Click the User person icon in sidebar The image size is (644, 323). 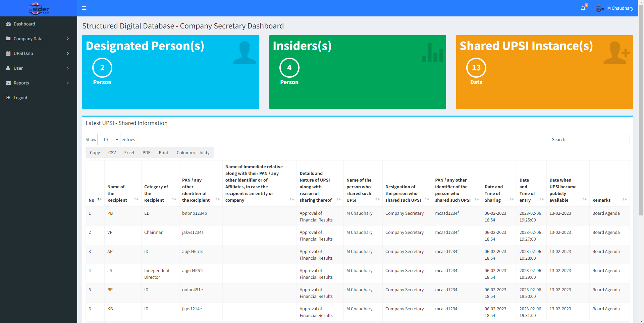(8, 68)
